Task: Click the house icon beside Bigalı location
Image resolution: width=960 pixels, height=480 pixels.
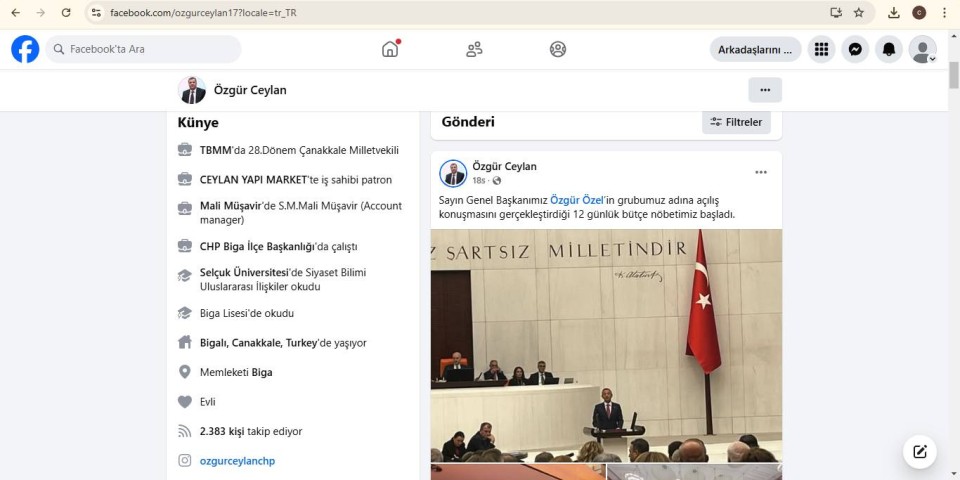Action: click(184, 342)
